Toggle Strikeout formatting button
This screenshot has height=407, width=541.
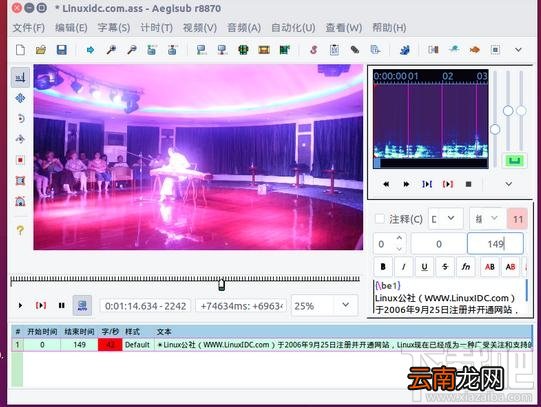pos(445,267)
